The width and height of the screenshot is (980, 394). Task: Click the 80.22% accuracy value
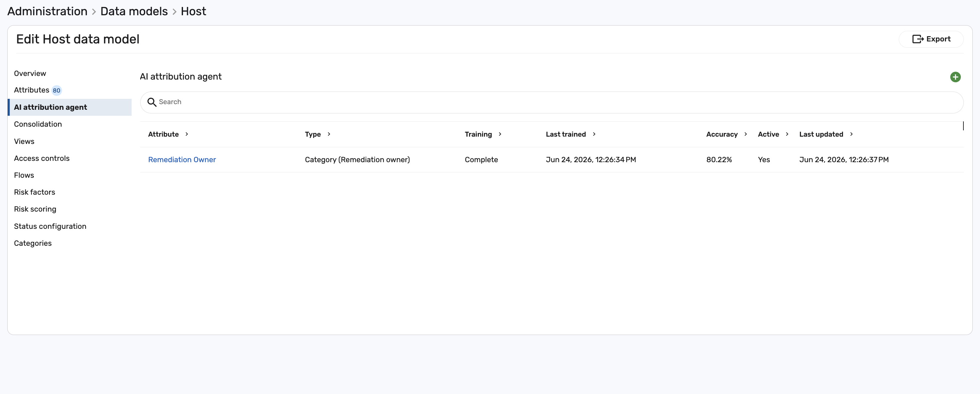pyautogui.click(x=719, y=160)
